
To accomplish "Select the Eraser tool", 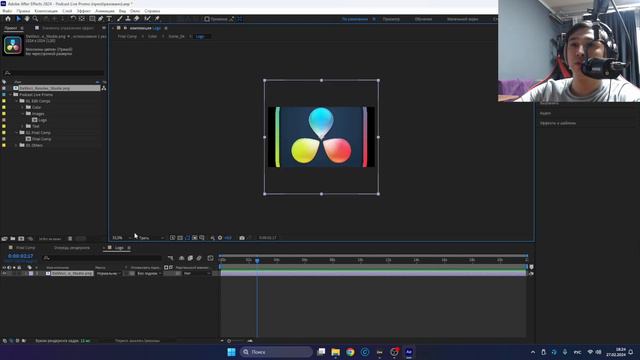I will click(x=137, y=19).
